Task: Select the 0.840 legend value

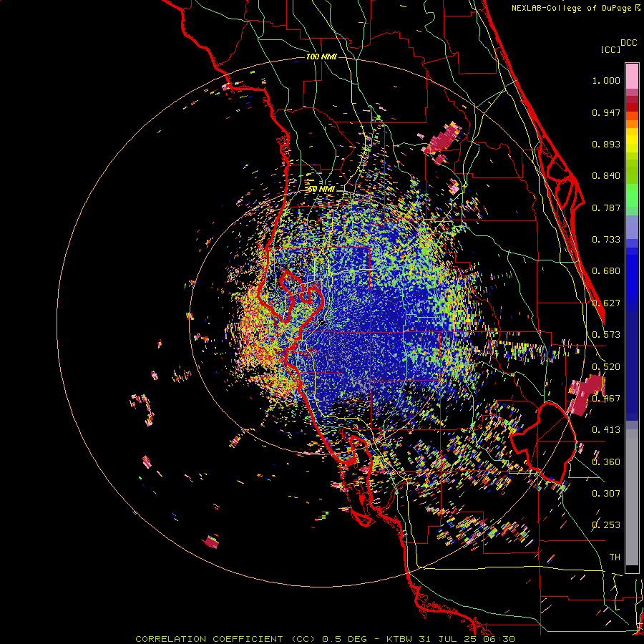Action: (606, 176)
